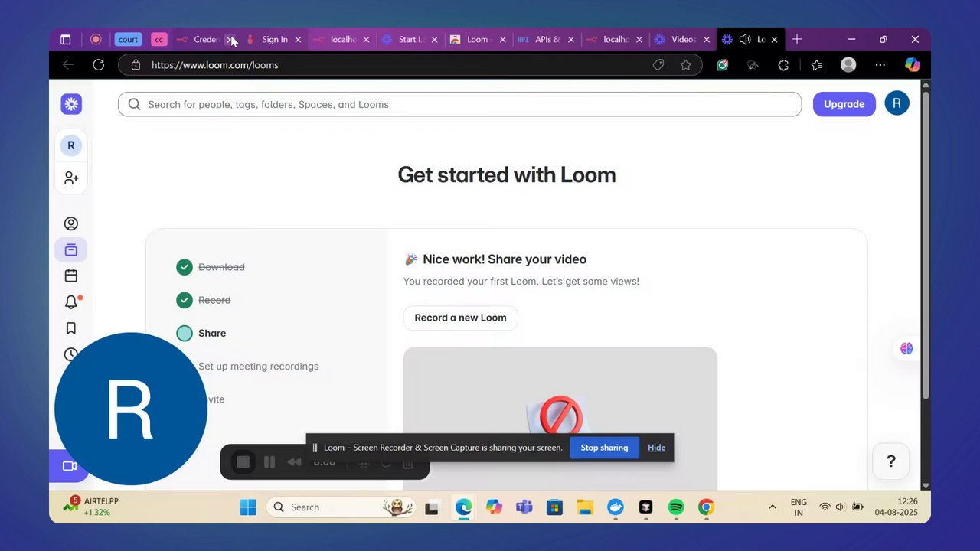
Task: Click the page vertical scrollbar
Action: point(926,245)
